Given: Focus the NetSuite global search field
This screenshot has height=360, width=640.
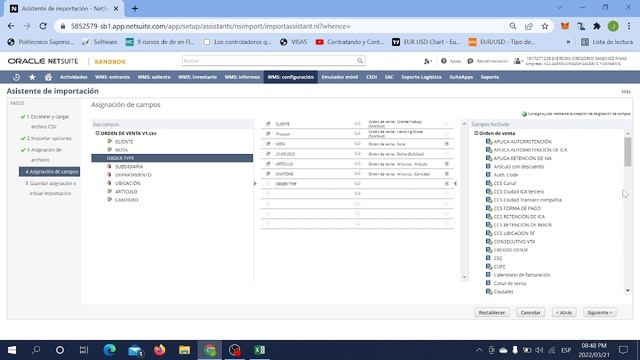Looking at the screenshot, I should point(269,61).
